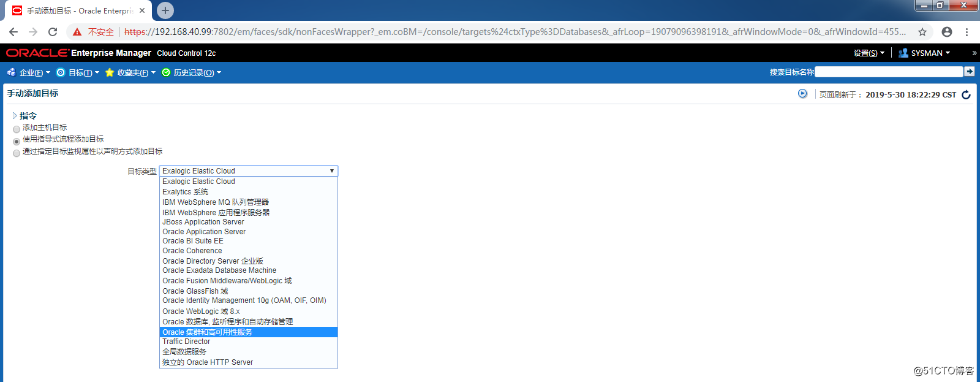
Task: Choose Oracle BI Suite EE option
Action: point(249,241)
